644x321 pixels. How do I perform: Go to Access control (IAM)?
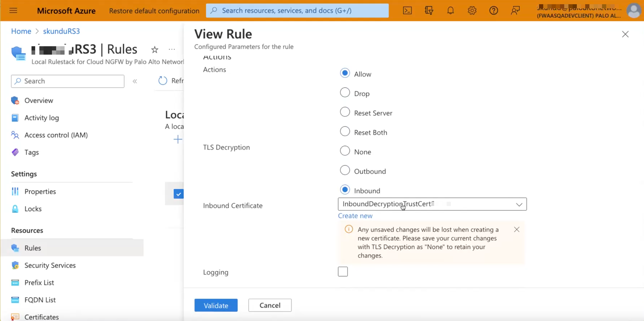point(56,135)
